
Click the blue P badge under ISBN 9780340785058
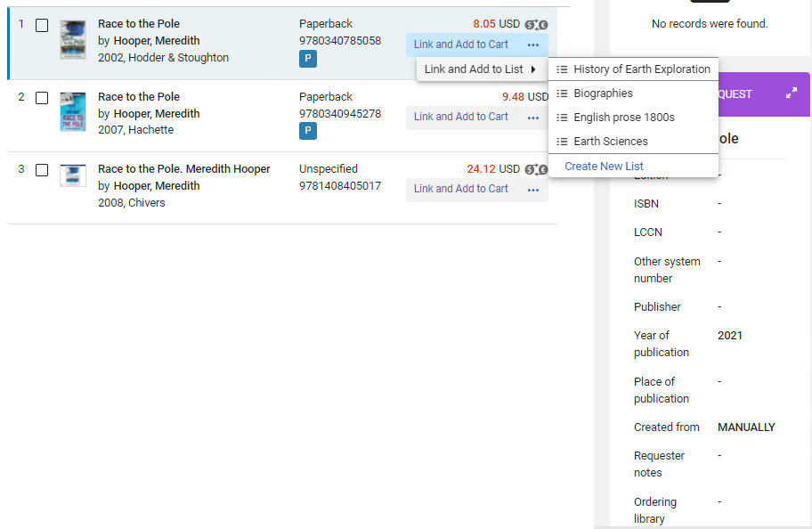(x=308, y=60)
